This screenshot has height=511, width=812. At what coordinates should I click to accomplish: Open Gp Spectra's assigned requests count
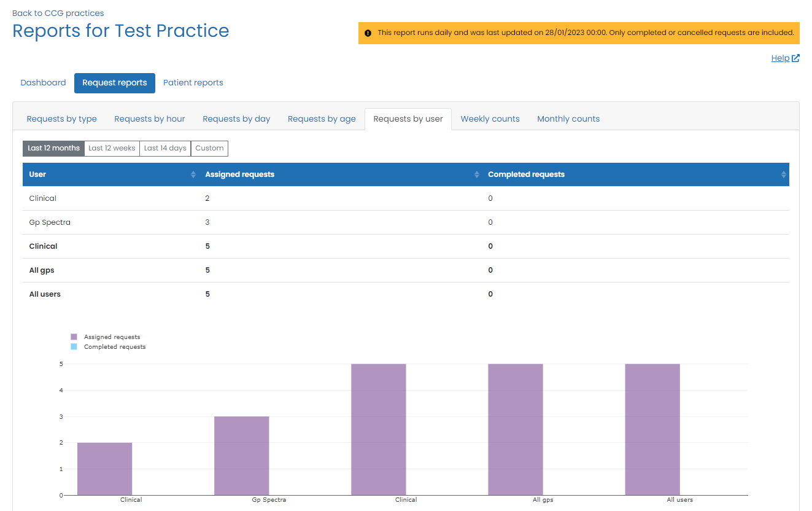[x=207, y=222]
